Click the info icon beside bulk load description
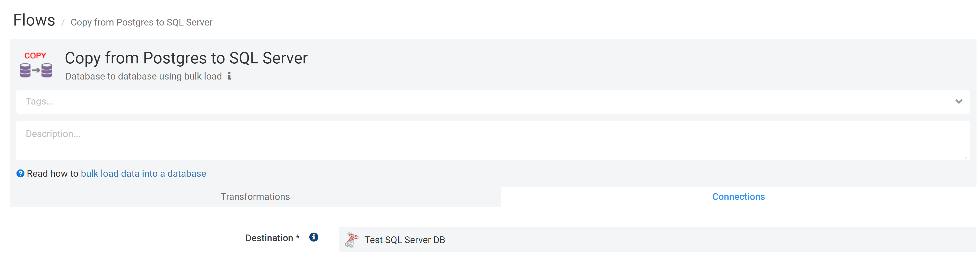The width and height of the screenshot is (980, 263). coord(229,77)
